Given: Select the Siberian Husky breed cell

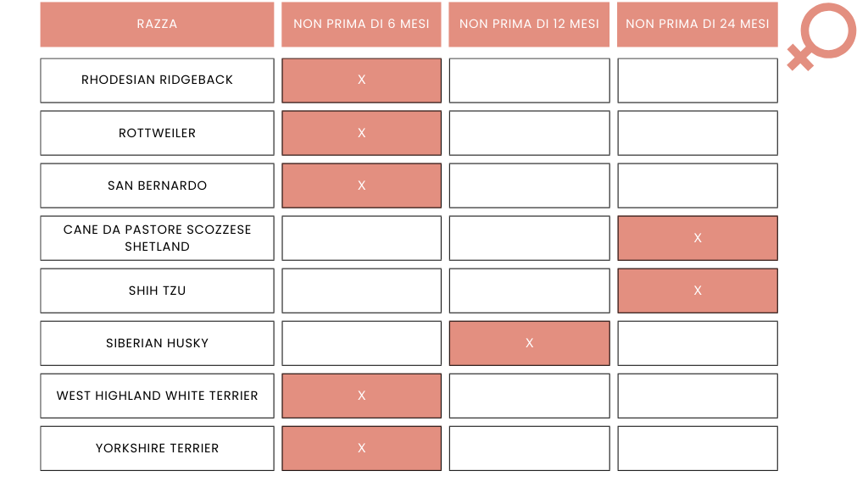Looking at the screenshot, I should pos(157,343).
